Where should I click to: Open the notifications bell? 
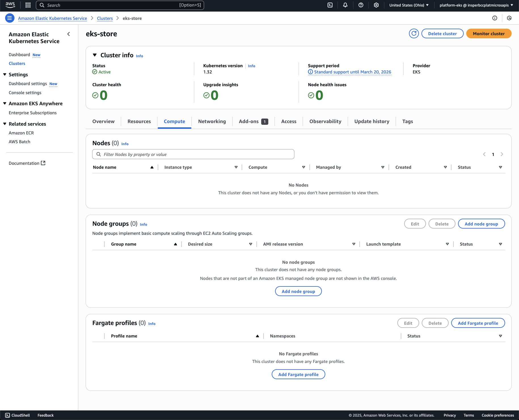pyautogui.click(x=345, y=5)
